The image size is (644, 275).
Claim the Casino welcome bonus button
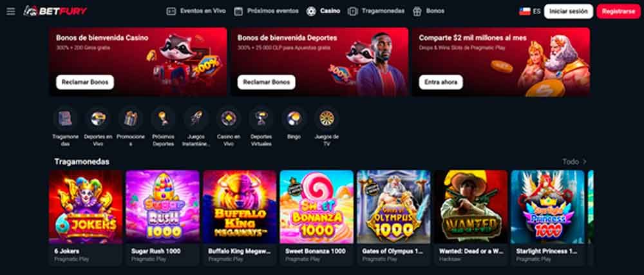(x=85, y=82)
